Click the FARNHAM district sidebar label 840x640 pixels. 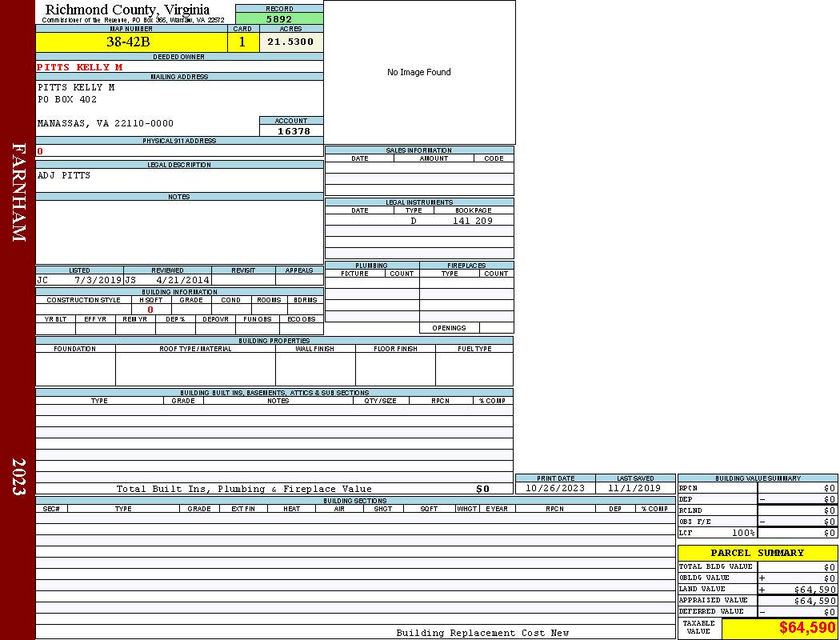pos(18,192)
